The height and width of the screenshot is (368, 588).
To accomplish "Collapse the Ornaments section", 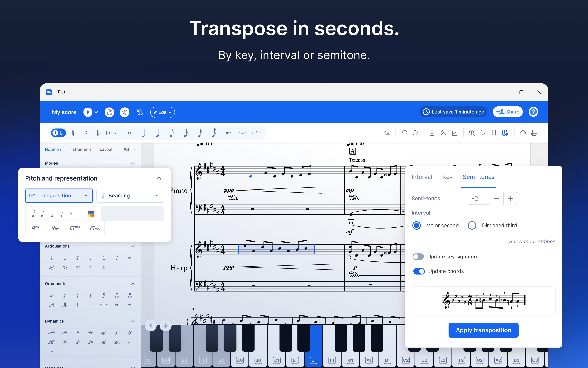I will tap(133, 284).
